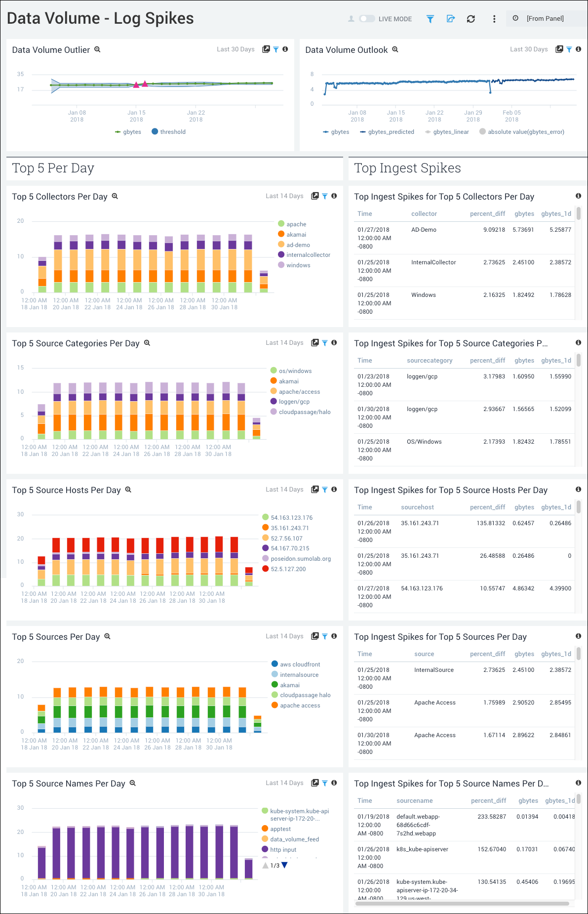Zoom into Data Volume Outlier panel magnifier

pyautogui.click(x=97, y=49)
